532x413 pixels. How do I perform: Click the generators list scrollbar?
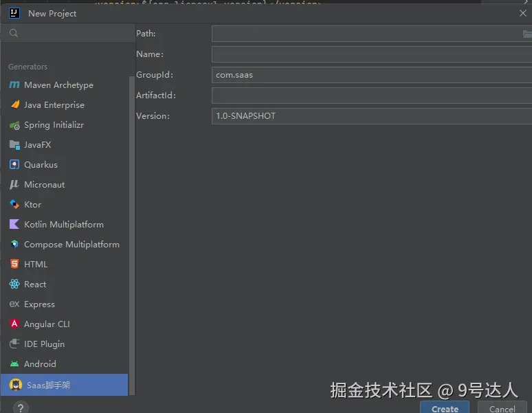[132, 235]
